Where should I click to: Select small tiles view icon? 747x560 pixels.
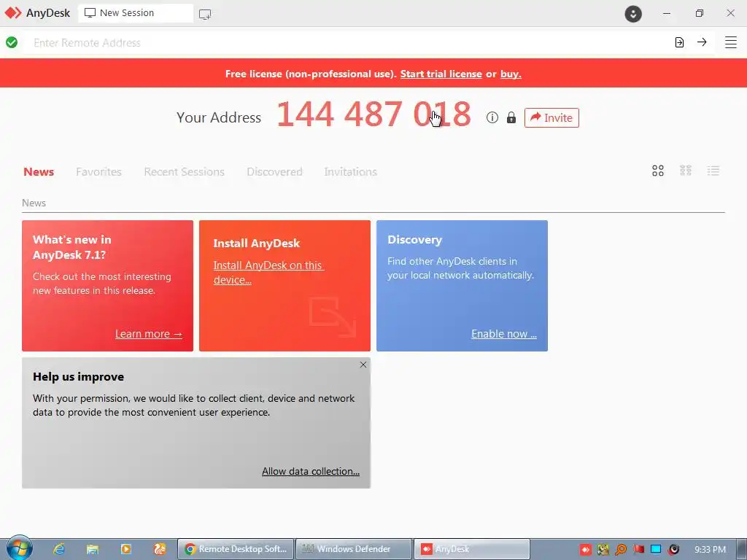click(685, 171)
